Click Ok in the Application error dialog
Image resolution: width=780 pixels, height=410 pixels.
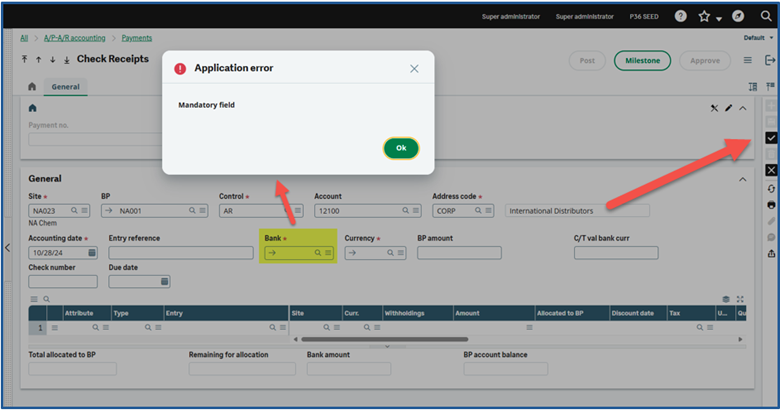[x=400, y=148]
